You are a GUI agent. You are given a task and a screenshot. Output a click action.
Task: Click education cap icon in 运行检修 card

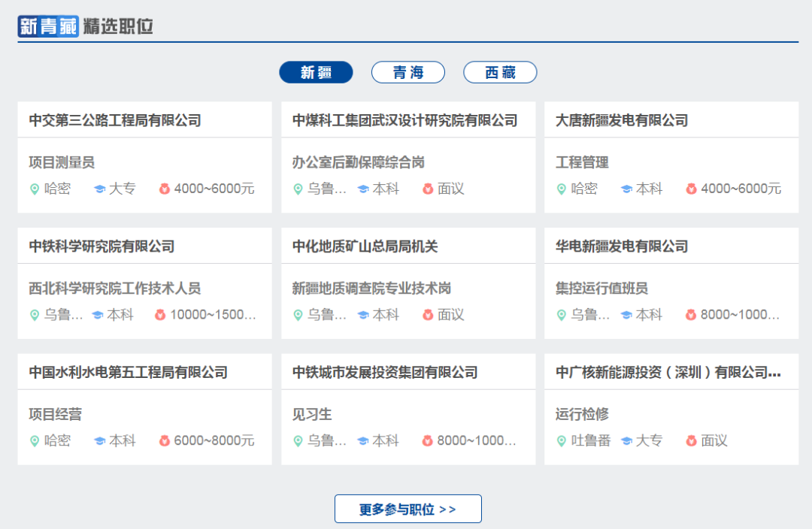point(626,440)
